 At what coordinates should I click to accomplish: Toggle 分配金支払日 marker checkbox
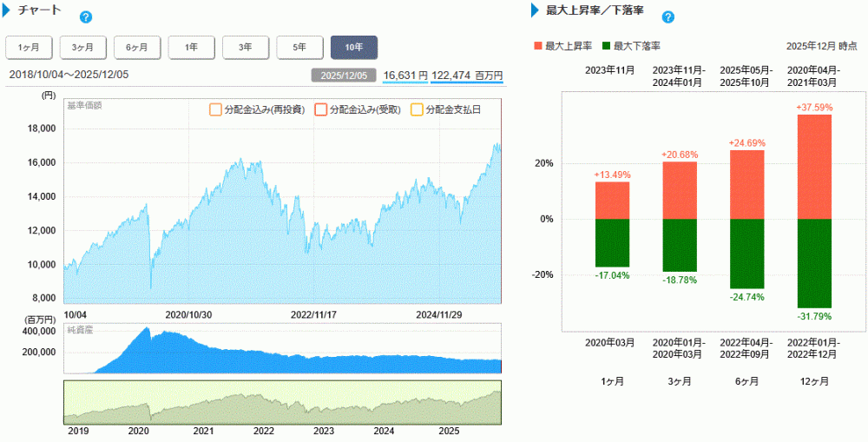click(415, 110)
